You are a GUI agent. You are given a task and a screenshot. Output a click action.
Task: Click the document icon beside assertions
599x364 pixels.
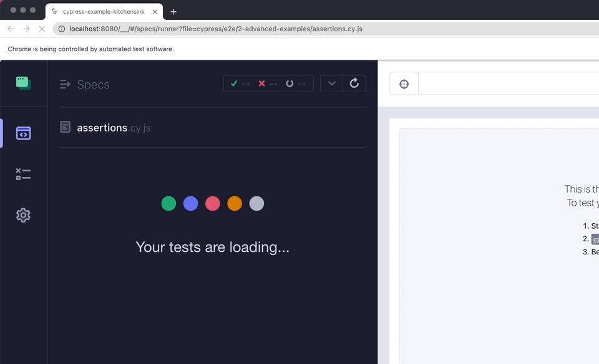pos(66,127)
